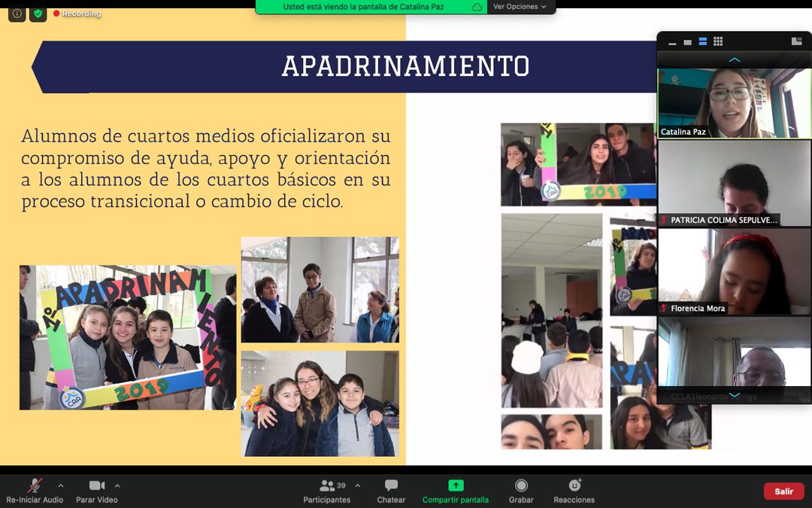Select Florencia Mora's video thumbnail
The width and height of the screenshot is (812, 508).
[x=734, y=272]
